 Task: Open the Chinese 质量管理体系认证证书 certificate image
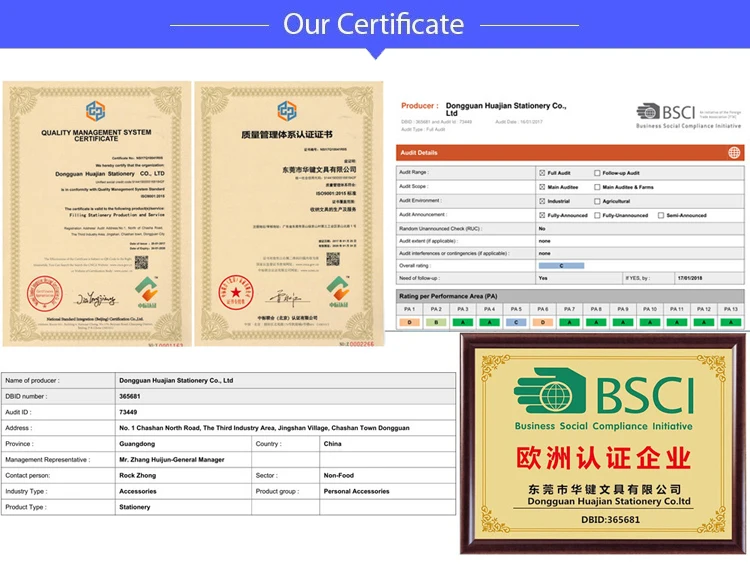289,213
